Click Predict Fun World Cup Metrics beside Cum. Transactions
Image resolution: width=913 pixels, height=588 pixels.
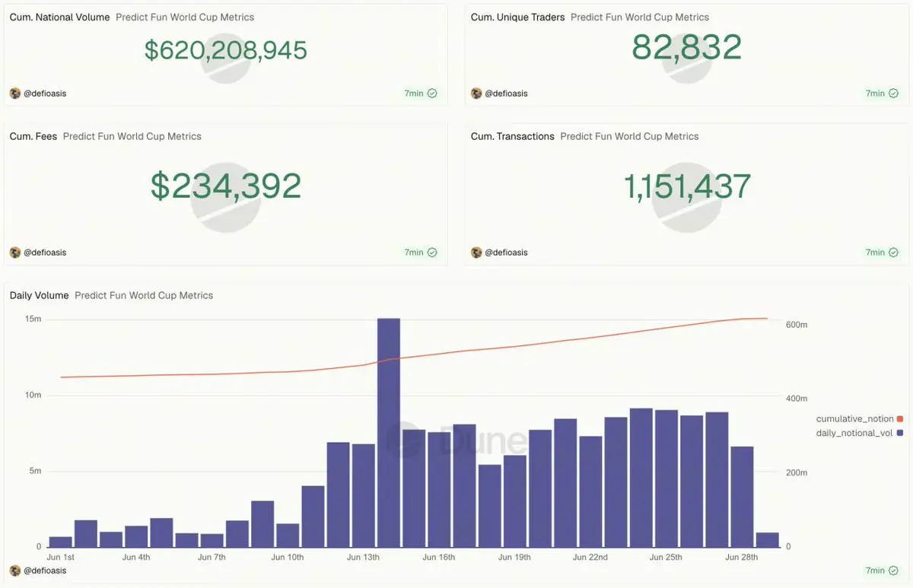click(x=629, y=136)
